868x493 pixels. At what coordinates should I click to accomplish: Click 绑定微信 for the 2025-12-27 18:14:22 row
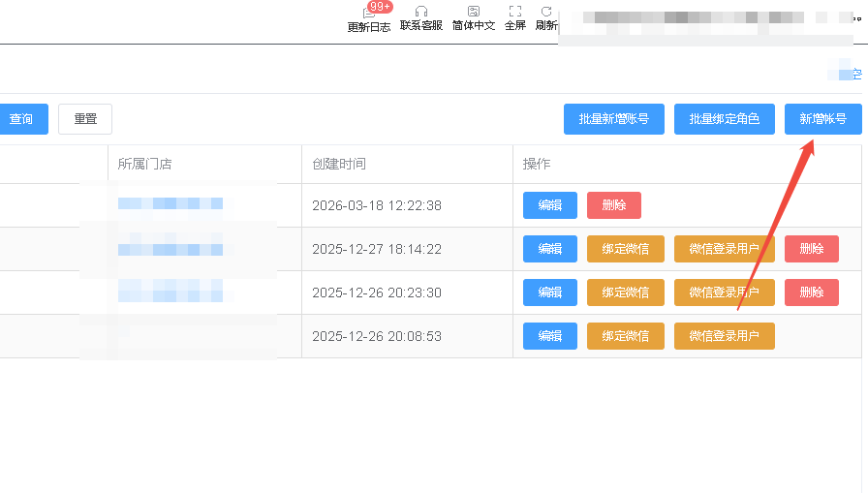pos(625,249)
